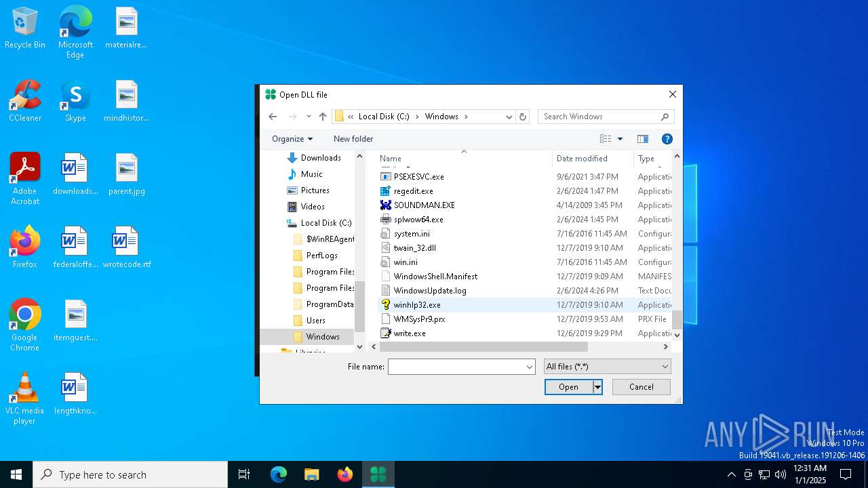The image size is (868, 488).
Task: Select the Adobe Acrobat desktop icon
Action: (25, 179)
